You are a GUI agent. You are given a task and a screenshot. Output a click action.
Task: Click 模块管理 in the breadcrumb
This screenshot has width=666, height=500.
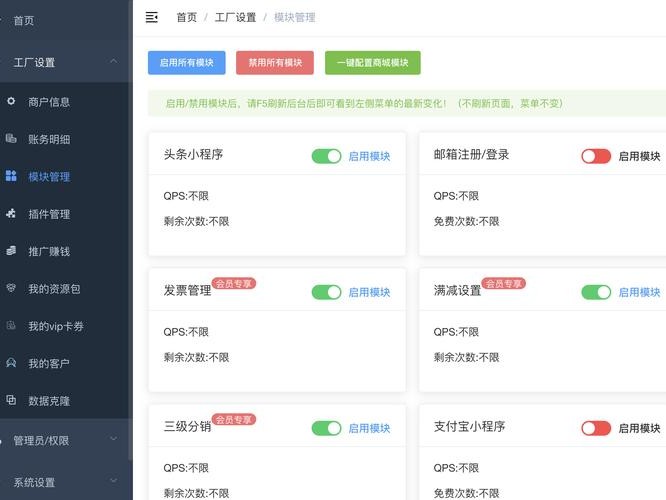pyautogui.click(x=294, y=17)
